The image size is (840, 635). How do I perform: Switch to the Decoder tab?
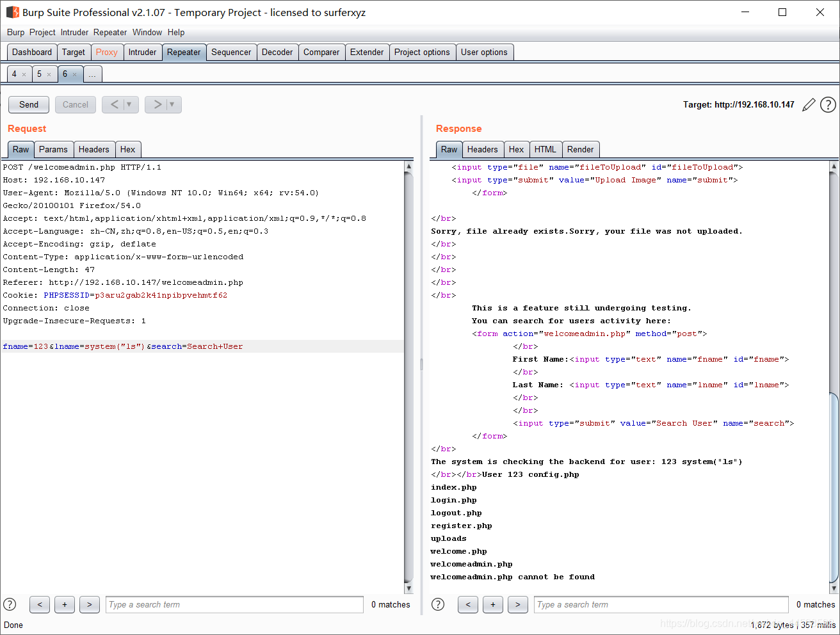pos(277,52)
